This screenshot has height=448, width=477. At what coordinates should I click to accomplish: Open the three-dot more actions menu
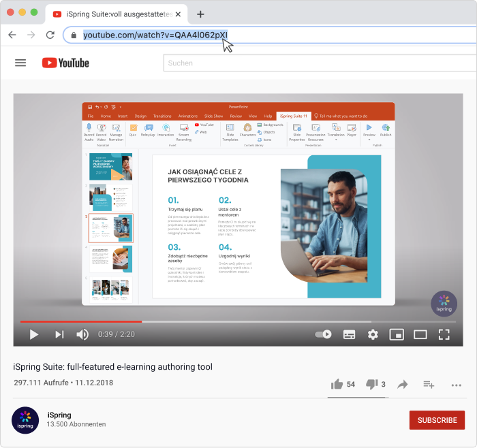pos(457,385)
